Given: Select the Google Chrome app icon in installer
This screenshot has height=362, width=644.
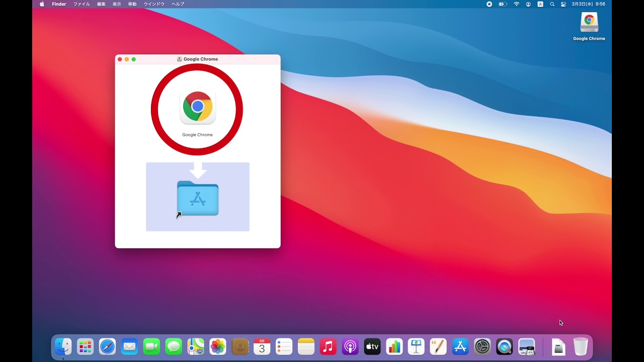Looking at the screenshot, I should (x=198, y=107).
